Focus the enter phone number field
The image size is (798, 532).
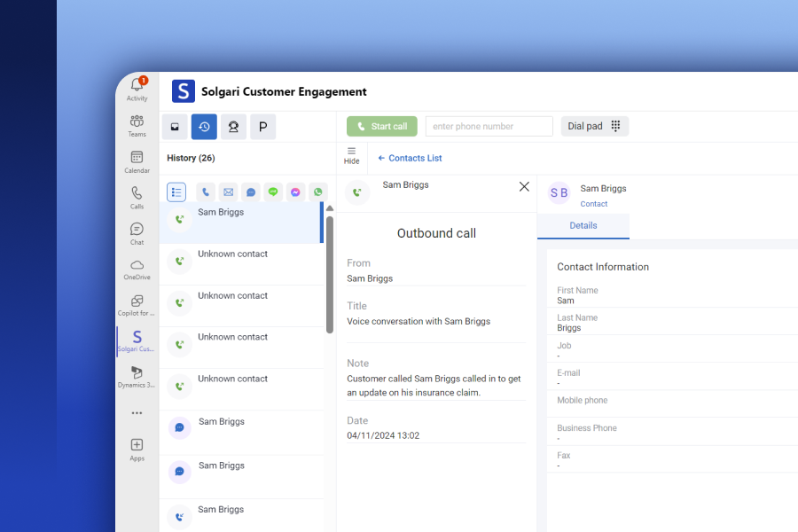tap(489, 126)
